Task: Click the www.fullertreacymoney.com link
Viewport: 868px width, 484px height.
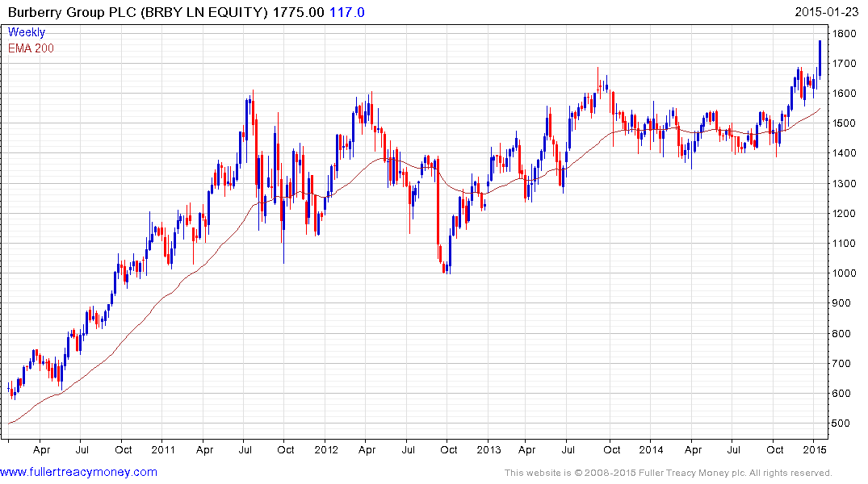Action: coord(78,473)
